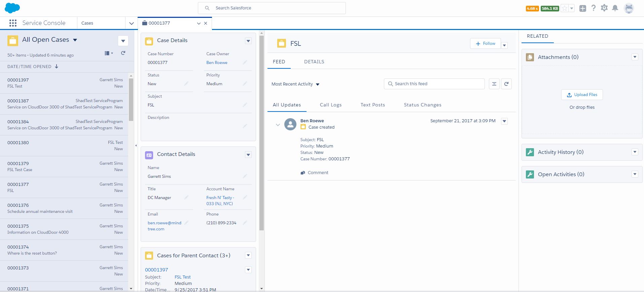Open the App Launcher grid icon

13,23
